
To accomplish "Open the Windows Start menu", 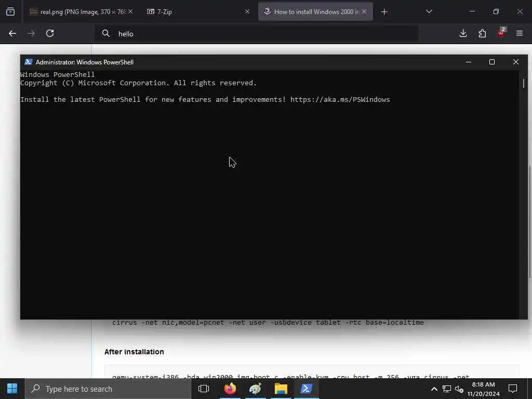I will tap(12, 389).
